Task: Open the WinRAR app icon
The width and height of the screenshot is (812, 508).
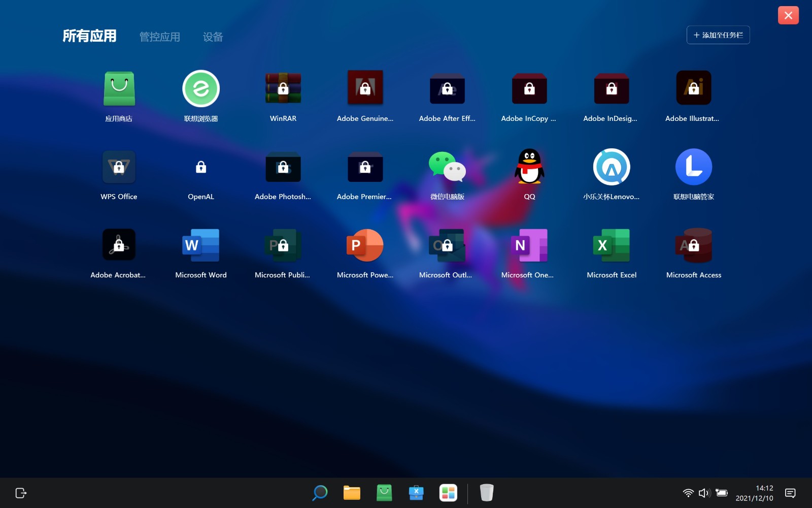Action: [283, 88]
